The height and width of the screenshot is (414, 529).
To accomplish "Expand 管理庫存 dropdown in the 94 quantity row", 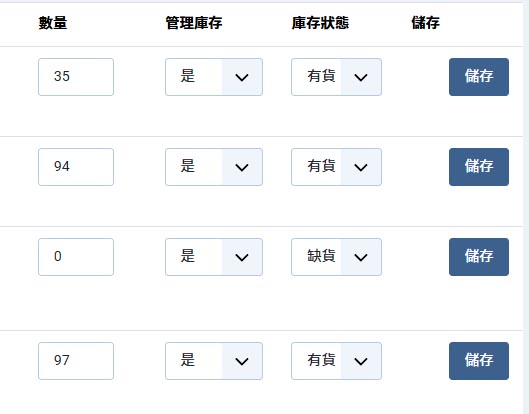I will tap(214, 167).
